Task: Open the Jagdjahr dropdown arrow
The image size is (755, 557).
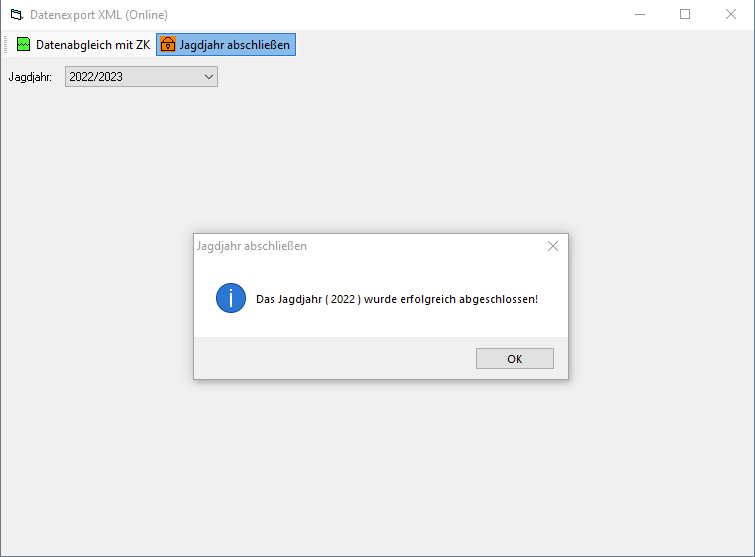Action: pyautogui.click(x=208, y=76)
